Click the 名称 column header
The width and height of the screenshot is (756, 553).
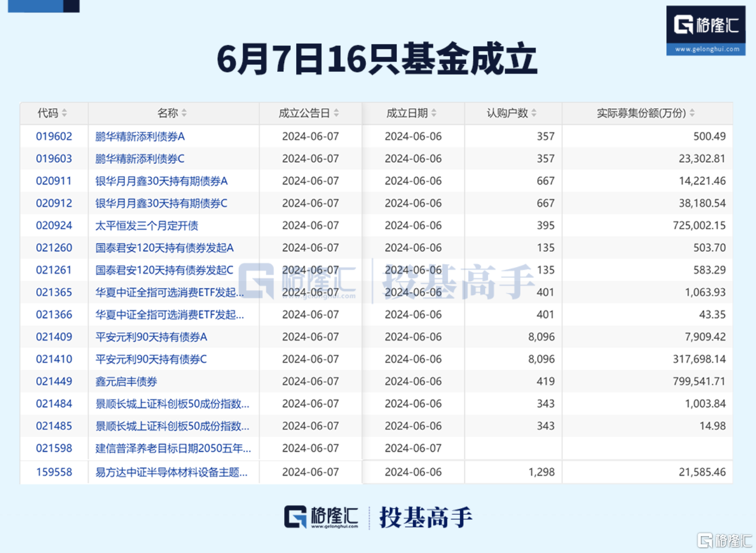pos(173,113)
